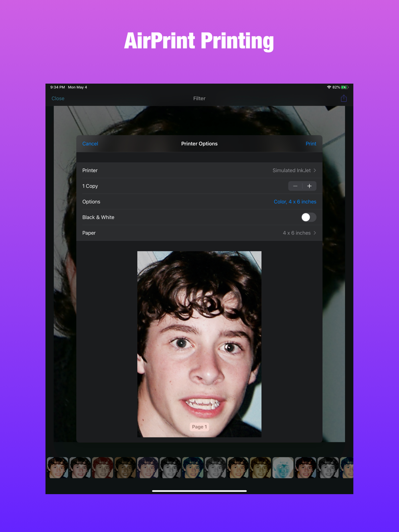
Task: Tap the '9:34 PM' clock
Action: tap(57, 87)
